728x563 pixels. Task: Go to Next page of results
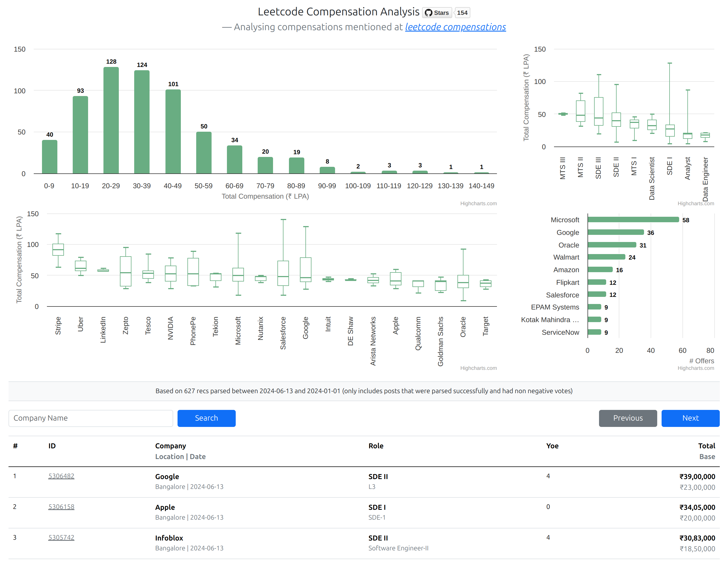pyautogui.click(x=690, y=418)
